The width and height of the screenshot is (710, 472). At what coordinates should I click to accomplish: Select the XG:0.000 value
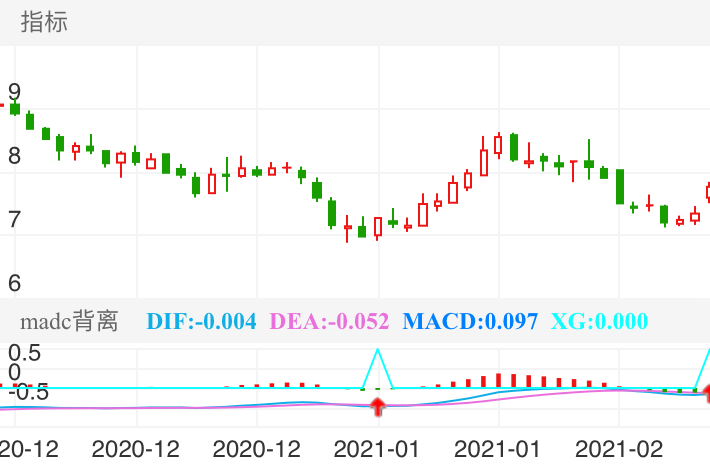point(599,321)
